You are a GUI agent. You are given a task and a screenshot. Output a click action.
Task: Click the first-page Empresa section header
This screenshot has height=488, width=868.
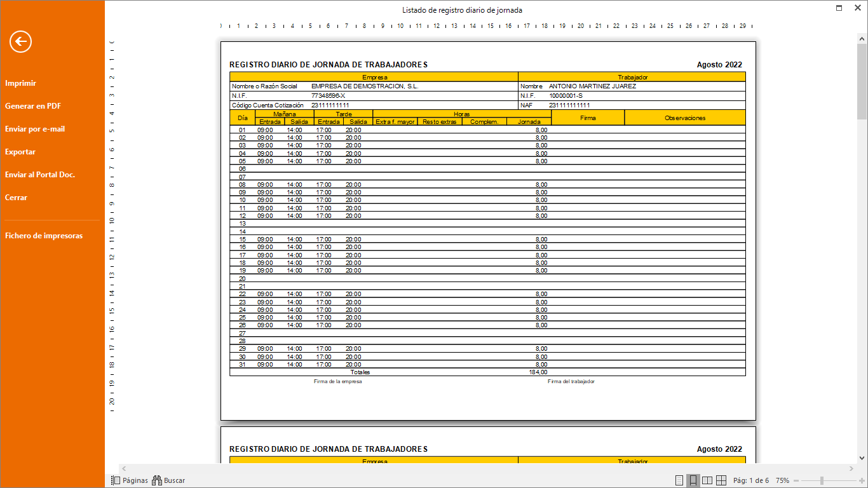(x=374, y=77)
